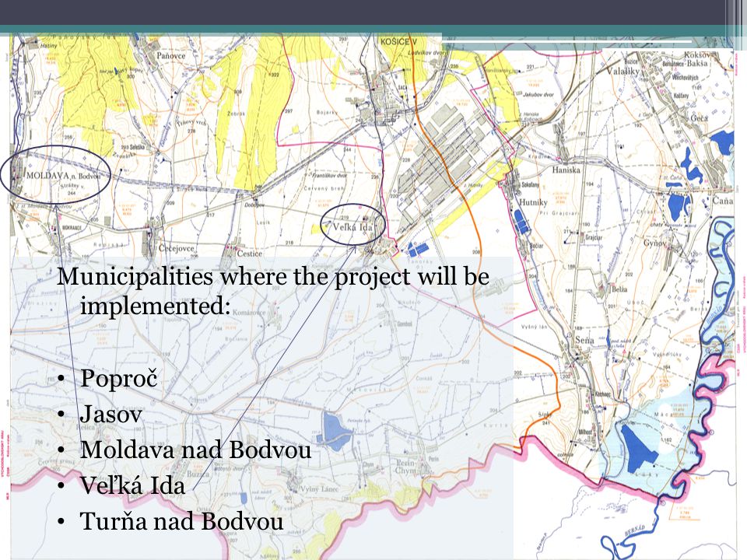Click the 'Vyšný Lánec' map label

pos(319,489)
